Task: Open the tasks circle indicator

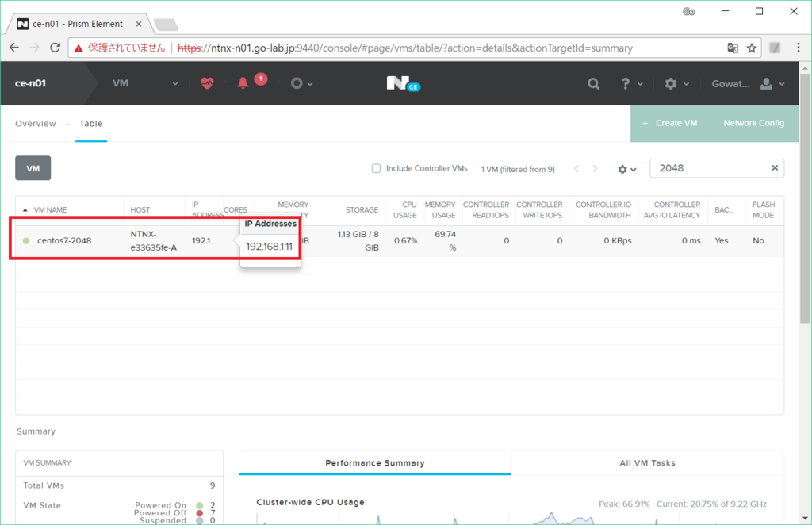Action: point(297,83)
